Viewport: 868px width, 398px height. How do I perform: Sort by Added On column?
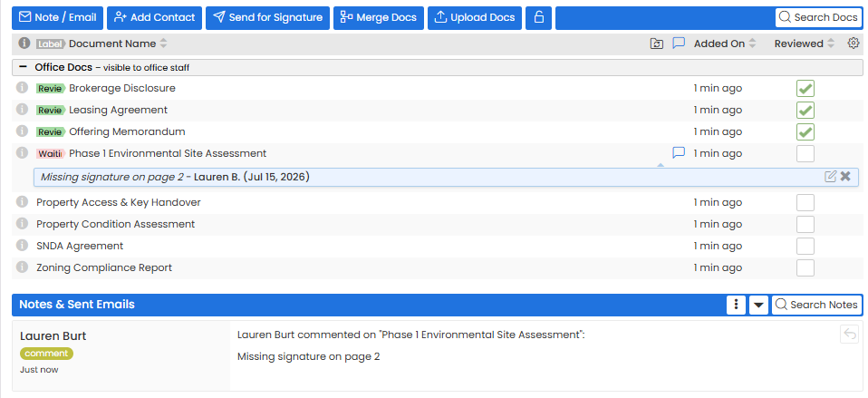(x=725, y=44)
